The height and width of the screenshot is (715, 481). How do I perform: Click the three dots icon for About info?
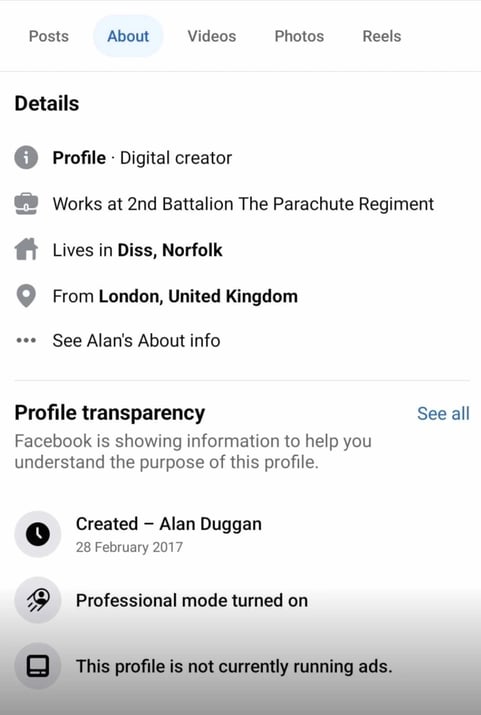click(26, 340)
